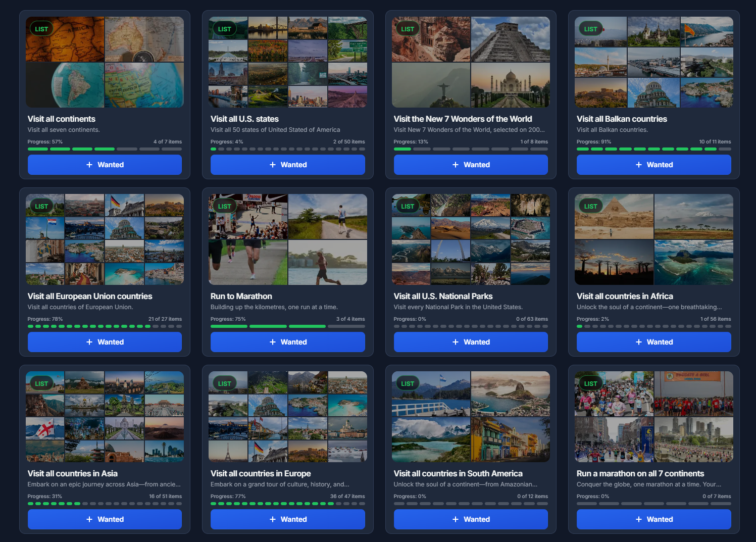Image resolution: width=756 pixels, height=542 pixels.
Task: Open Visit all countries in South America title
Action: point(458,474)
